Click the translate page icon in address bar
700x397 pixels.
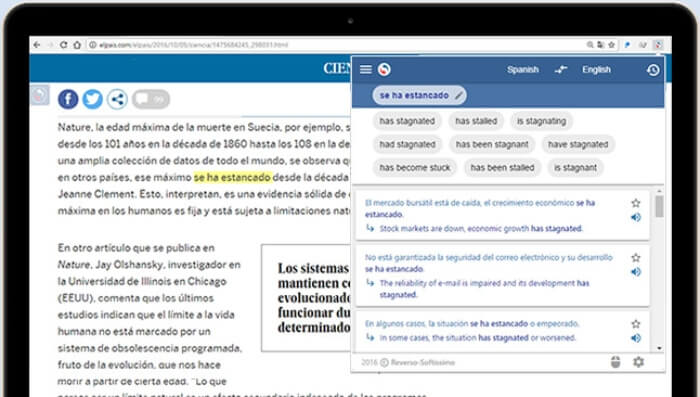[x=600, y=45]
